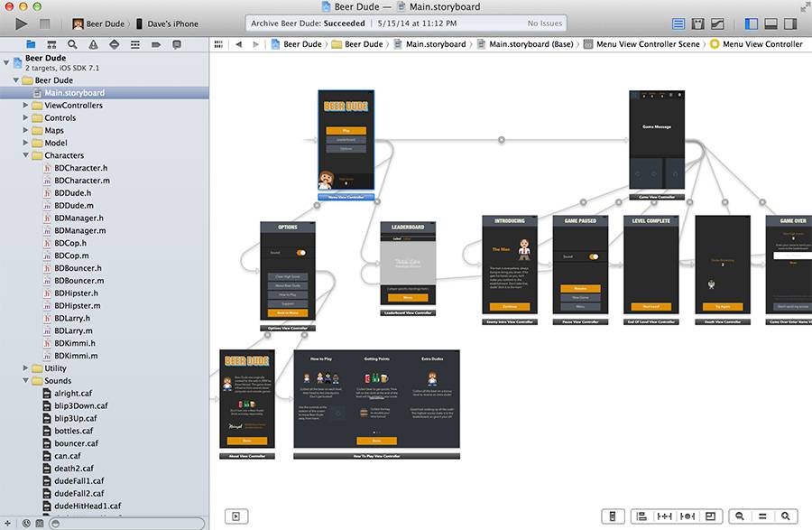Show the Symbol navigator
The height and width of the screenshot is (530, 812).
click(x=51, y=44)
